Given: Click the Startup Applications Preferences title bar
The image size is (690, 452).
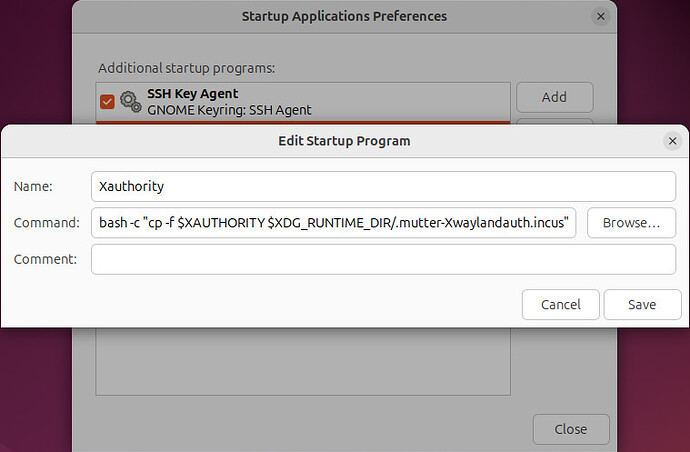Looking at the screenshot, I should pos(344,17).
